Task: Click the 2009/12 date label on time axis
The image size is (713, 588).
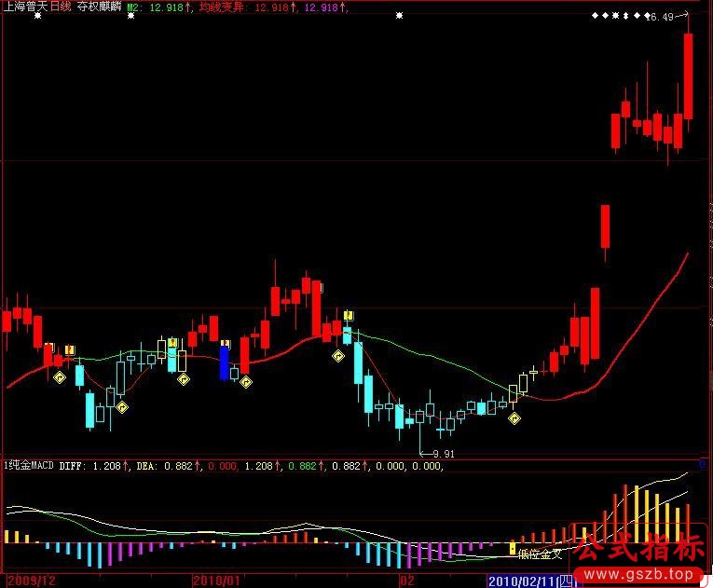Action: (27, 580)
